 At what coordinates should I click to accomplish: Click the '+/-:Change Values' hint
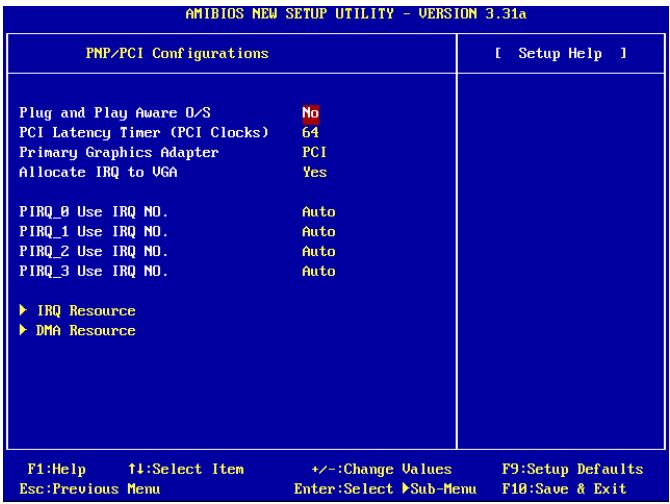click(382, 469)
